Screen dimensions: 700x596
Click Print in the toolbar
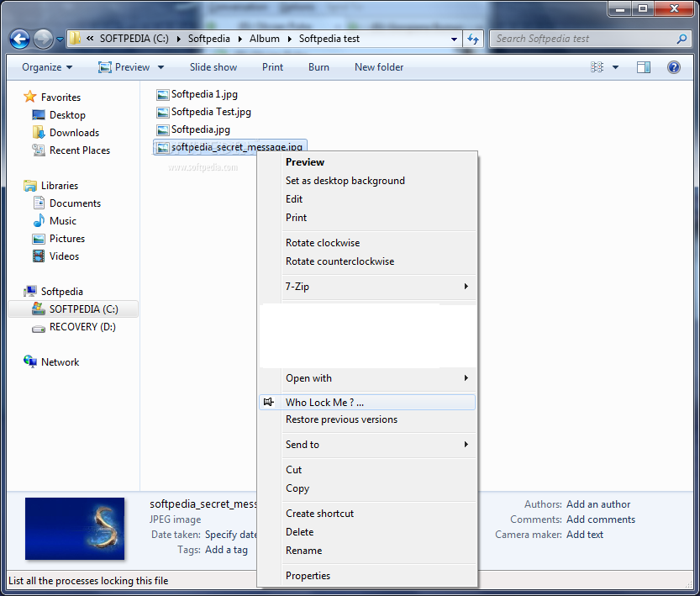click(272, 67)
